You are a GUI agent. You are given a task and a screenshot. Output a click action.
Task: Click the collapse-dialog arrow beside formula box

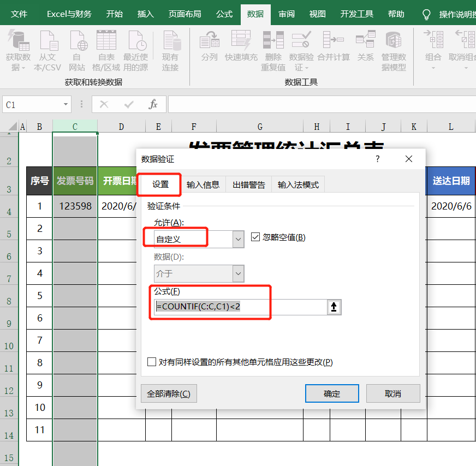[x=334, y=307]
